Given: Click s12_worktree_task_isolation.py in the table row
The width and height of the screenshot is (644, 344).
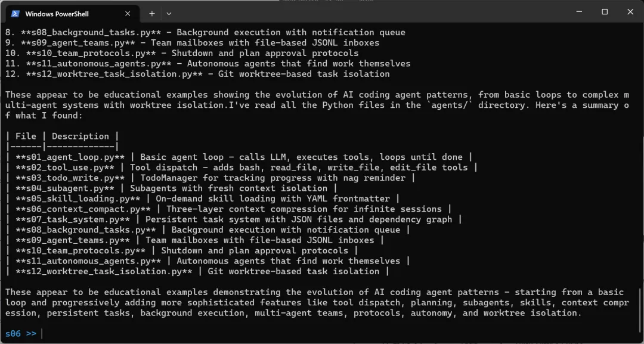Looking at the screenshot, I should click(x=104, y=271).
